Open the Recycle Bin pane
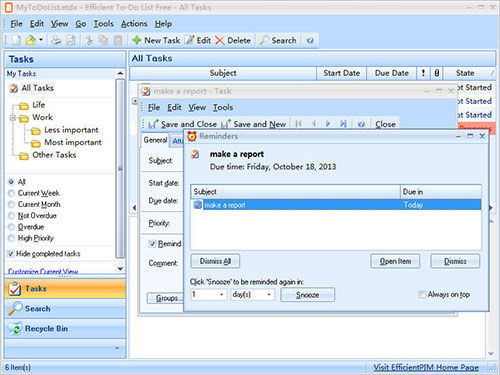 (65, 329)
